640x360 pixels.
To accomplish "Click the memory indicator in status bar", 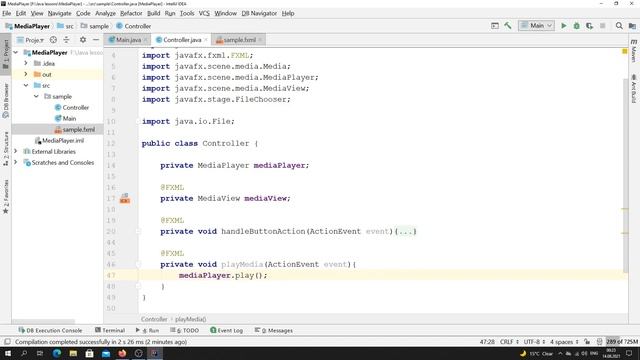I will pos(622,342).
